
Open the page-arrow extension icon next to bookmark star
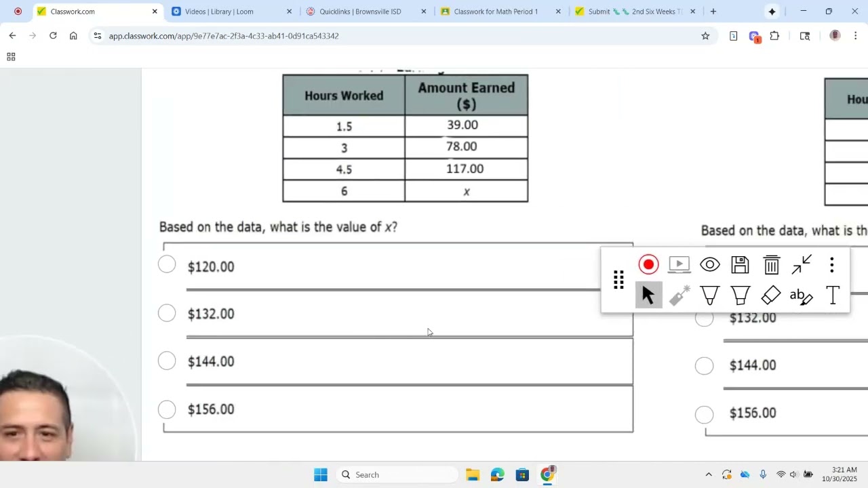[x=734, y=36]
